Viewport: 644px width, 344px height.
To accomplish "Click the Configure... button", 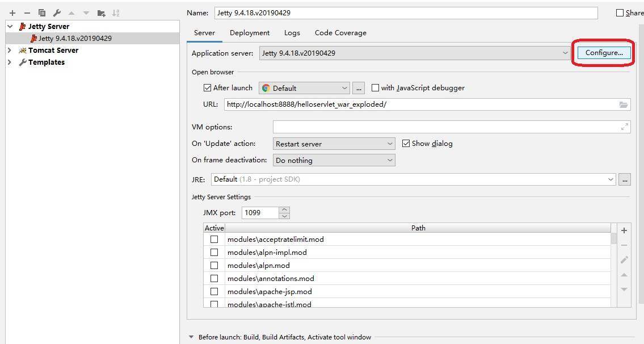I will coord(604,53).
